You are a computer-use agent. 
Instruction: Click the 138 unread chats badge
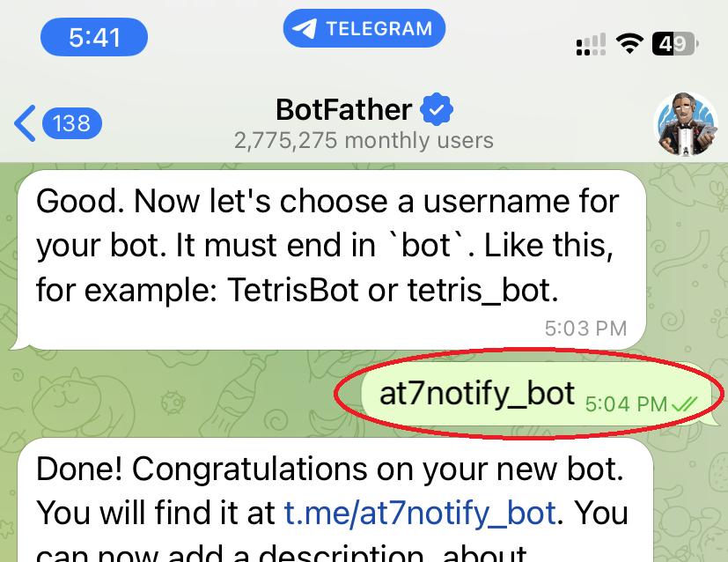[x=71, y=123]
